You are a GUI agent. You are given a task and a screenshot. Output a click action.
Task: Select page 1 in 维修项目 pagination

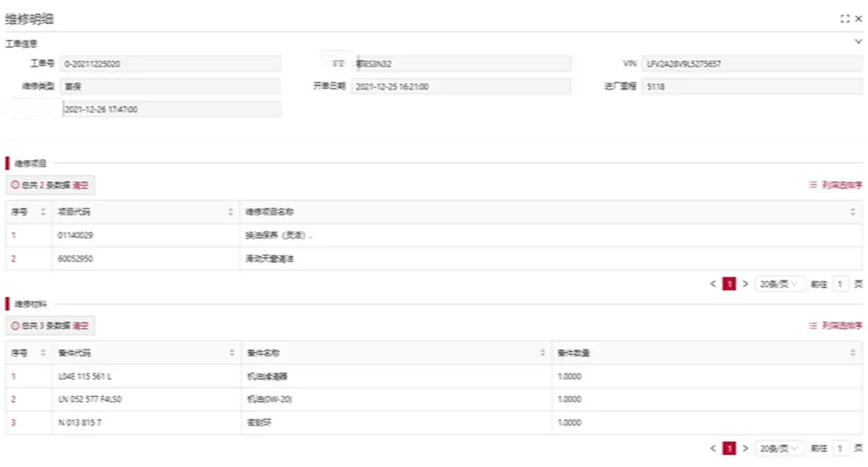pos(729,284)
